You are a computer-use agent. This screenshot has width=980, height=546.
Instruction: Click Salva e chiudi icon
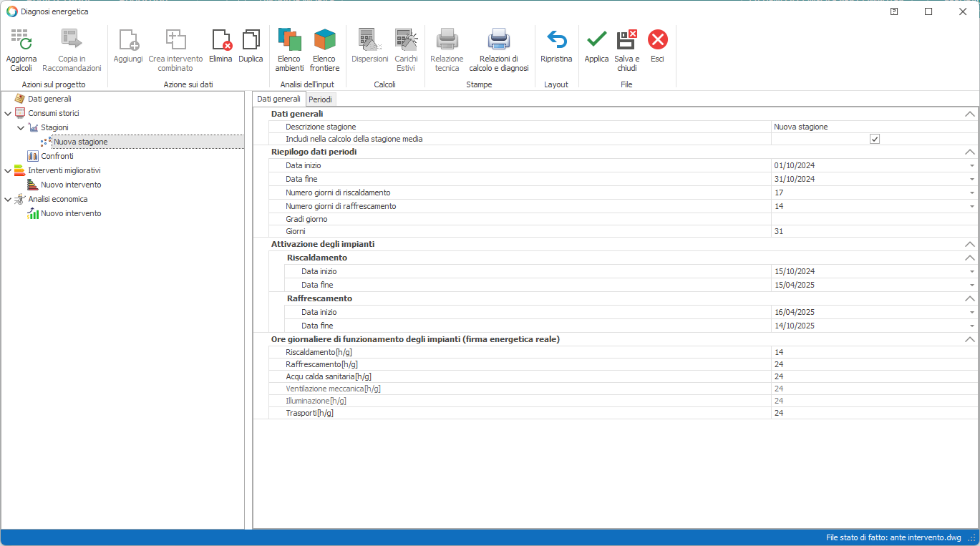(x=626, y=40)
